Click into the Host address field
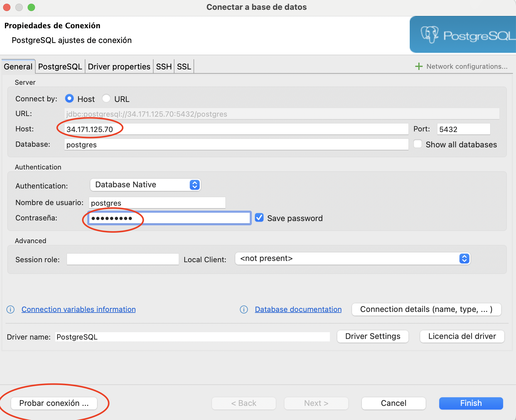516x420 pixels. [x=236, y=129]
